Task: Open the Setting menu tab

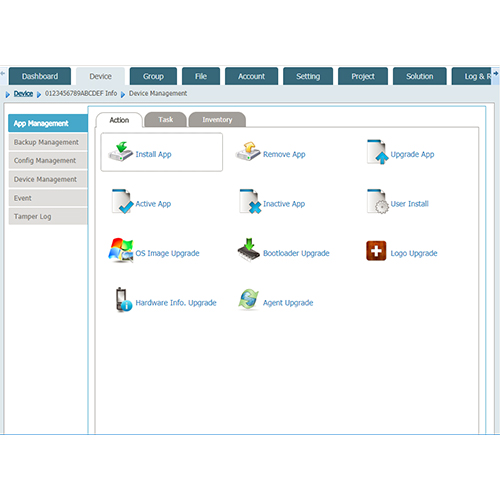Action: click(x=308, y=76)
